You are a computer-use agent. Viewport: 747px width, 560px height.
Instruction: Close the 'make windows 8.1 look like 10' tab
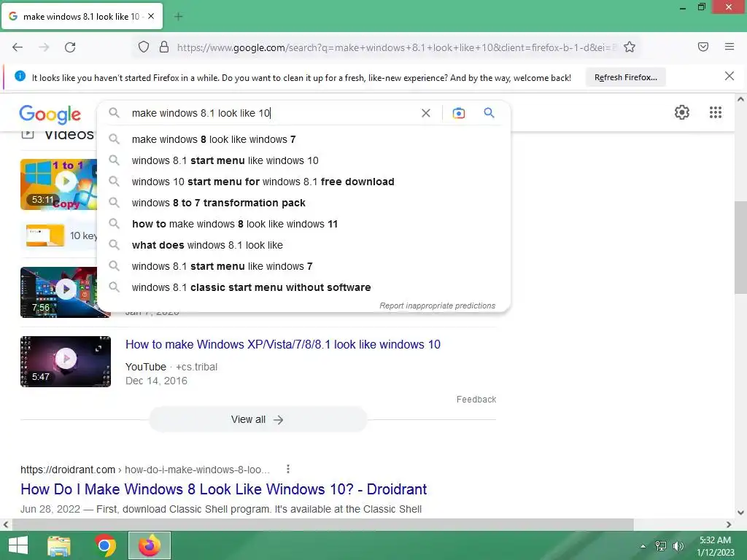click(151, 16)
